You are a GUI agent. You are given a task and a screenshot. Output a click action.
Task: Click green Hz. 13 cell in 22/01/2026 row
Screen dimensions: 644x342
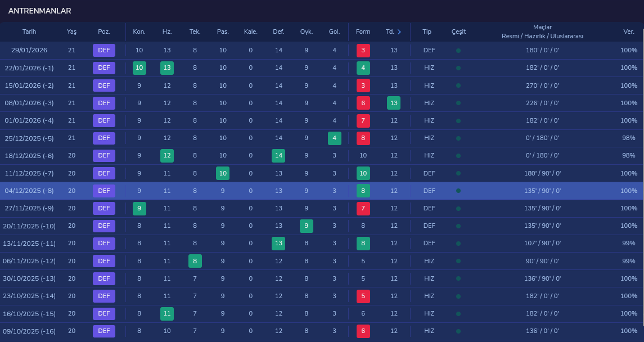point(166,67)
